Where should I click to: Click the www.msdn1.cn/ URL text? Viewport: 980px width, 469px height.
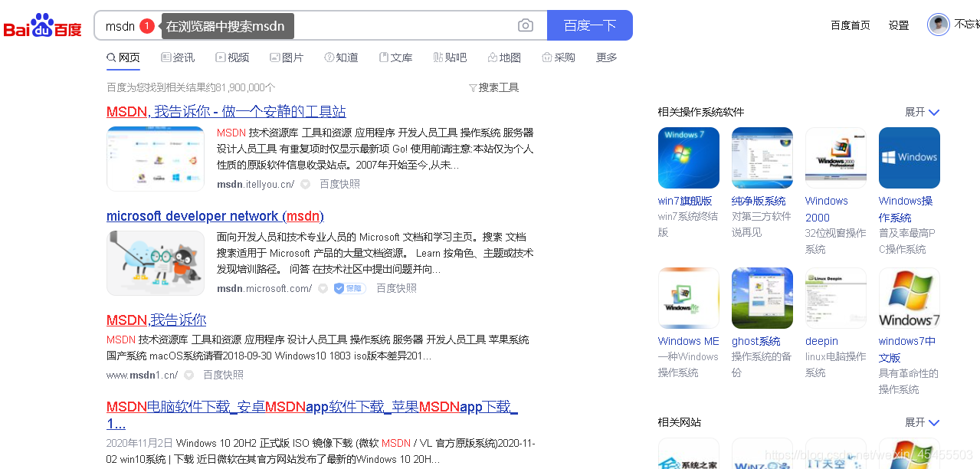pyautogui.click(x=143, y=375)
